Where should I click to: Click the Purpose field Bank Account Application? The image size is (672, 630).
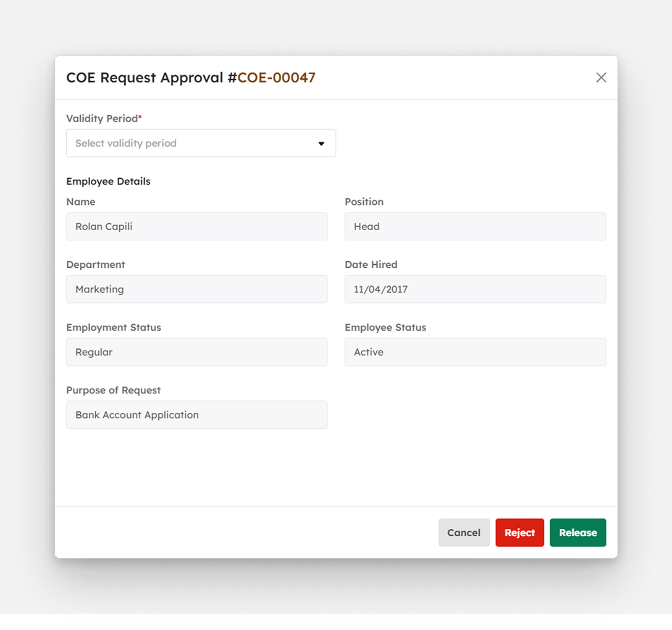point(197,415)
